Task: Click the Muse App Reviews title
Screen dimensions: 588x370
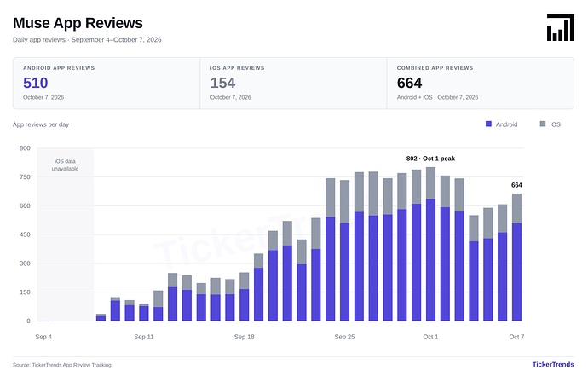Action: pos(78,23)
